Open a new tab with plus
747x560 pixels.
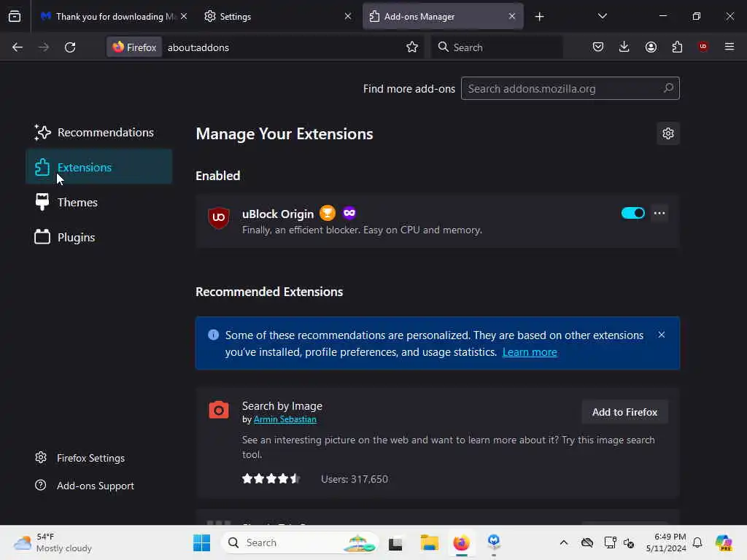pos(539,17)
